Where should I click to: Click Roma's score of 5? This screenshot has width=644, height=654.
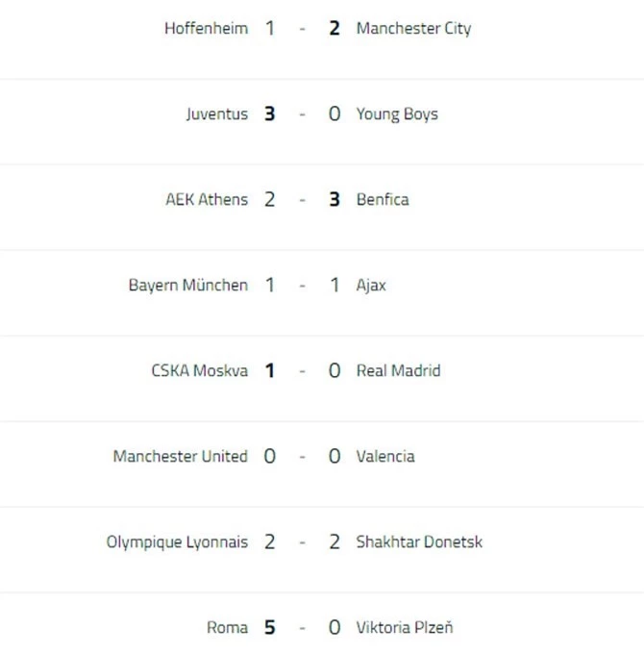pos(270,627)
